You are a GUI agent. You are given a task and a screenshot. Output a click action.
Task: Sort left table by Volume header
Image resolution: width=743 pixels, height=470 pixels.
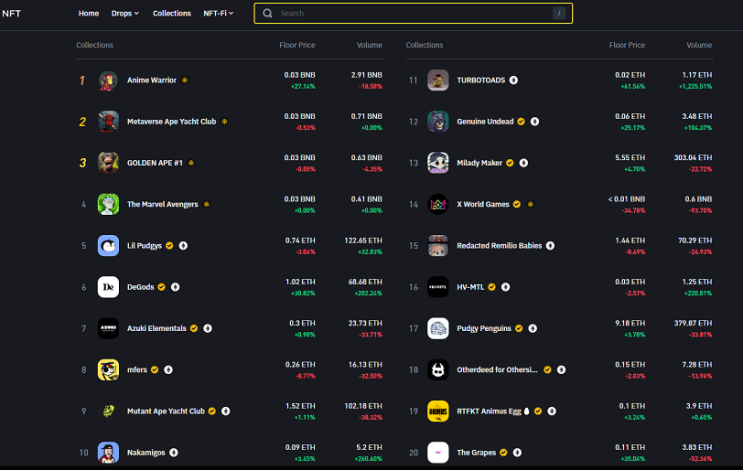369,45
